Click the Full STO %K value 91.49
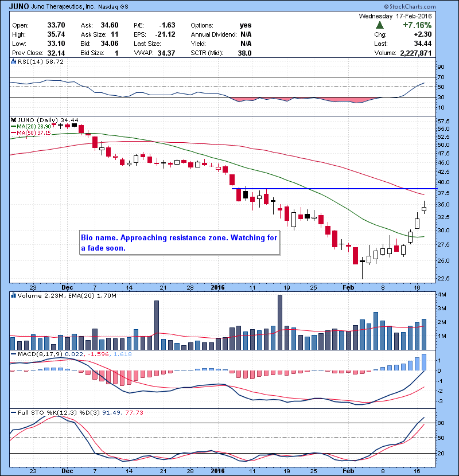 click(x=111, y=412)
